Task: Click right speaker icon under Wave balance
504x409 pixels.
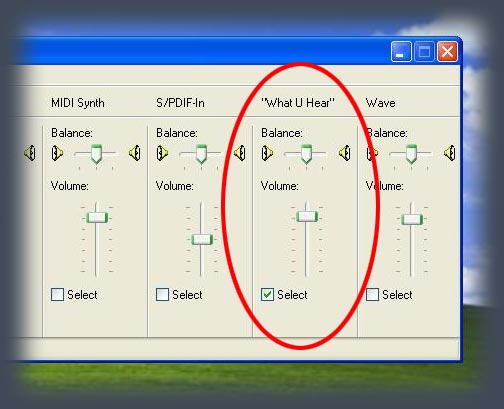Action: 450,153
